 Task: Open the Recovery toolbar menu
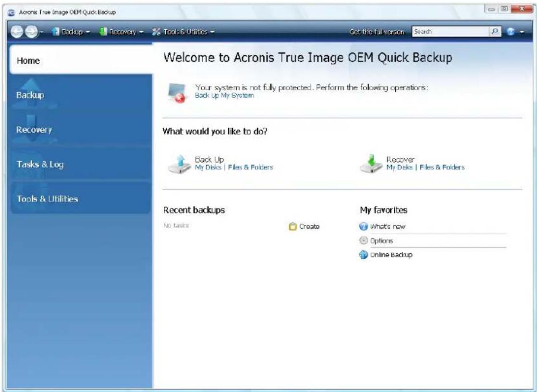[x=121, y=32]
